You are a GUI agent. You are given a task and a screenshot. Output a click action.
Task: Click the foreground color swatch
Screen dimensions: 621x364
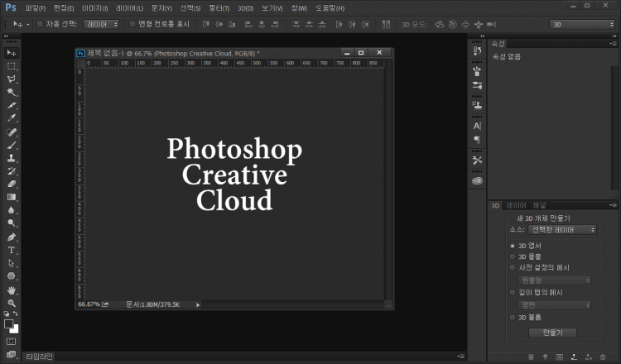pyautogui.click(x=9, y=323)
